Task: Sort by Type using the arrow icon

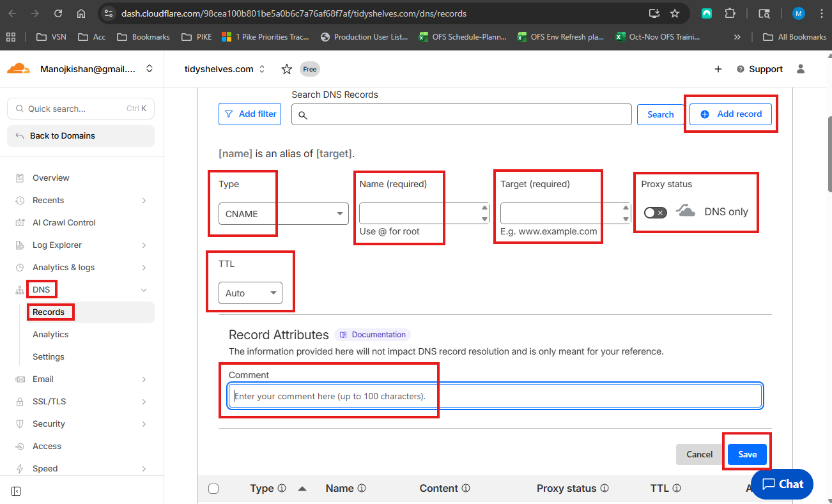Action: click(302, 489)
